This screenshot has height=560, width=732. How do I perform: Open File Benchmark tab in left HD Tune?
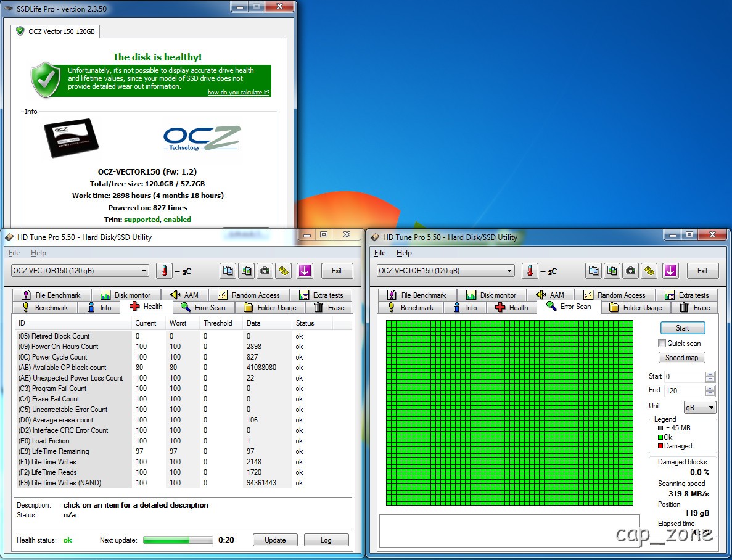click(51, 295)
